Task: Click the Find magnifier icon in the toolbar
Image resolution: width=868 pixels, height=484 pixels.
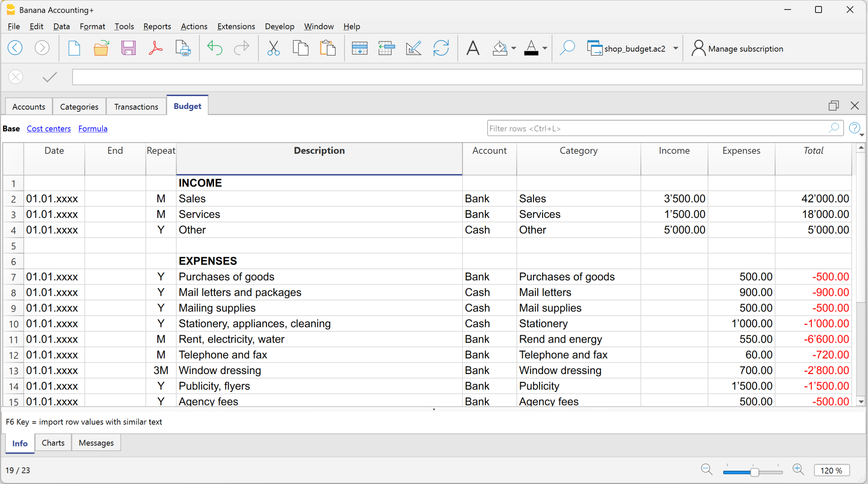Action: (x=567, y=48)
